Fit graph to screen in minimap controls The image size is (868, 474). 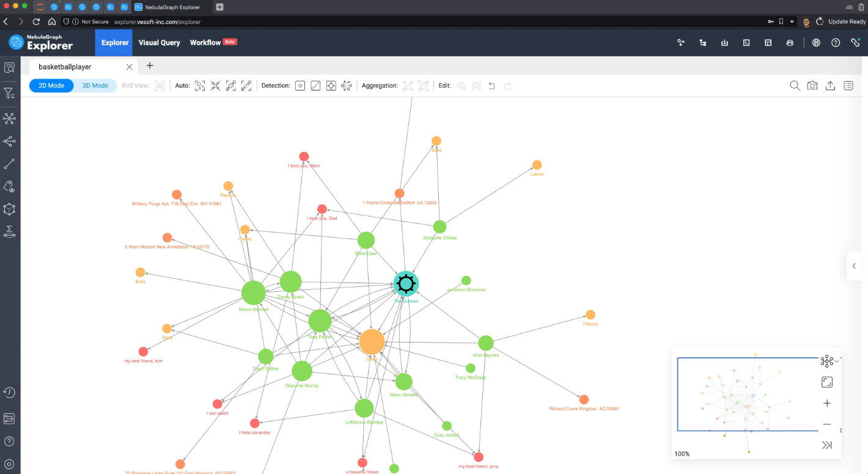[x=826, y=382]
